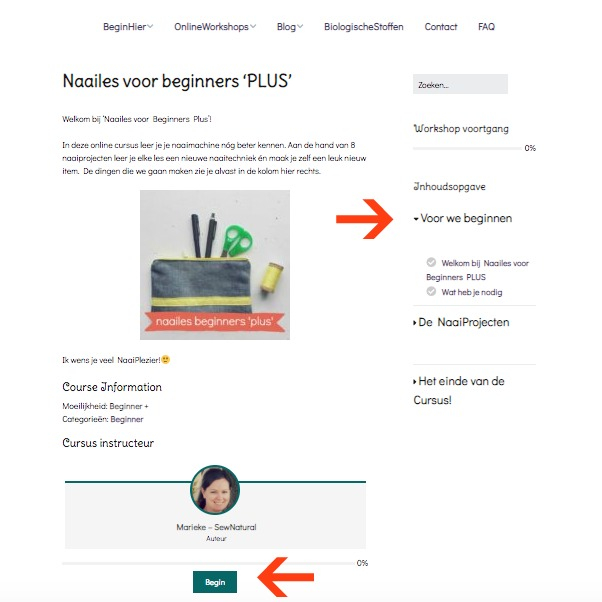Click the naailes beginners plus course image
Viewport: 602px width, 602px height.
(x=215, y=265)
